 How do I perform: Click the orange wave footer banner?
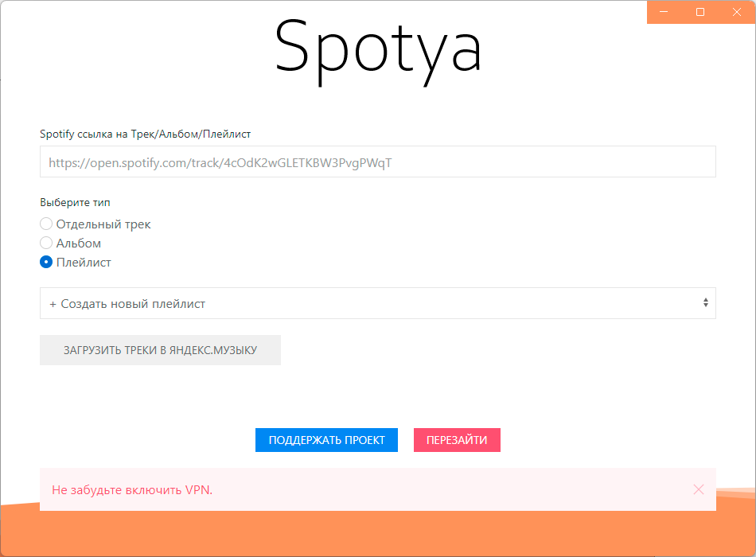pos(378,535)
